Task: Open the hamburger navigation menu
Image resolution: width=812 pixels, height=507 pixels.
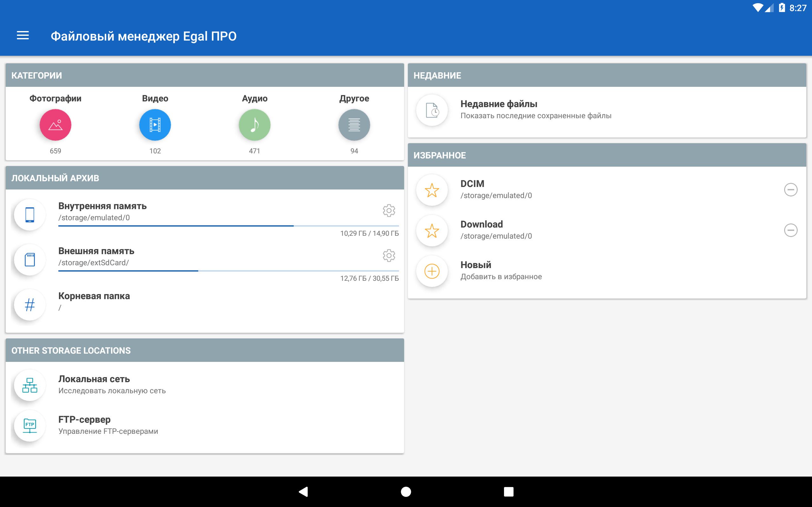Action: 23,35
